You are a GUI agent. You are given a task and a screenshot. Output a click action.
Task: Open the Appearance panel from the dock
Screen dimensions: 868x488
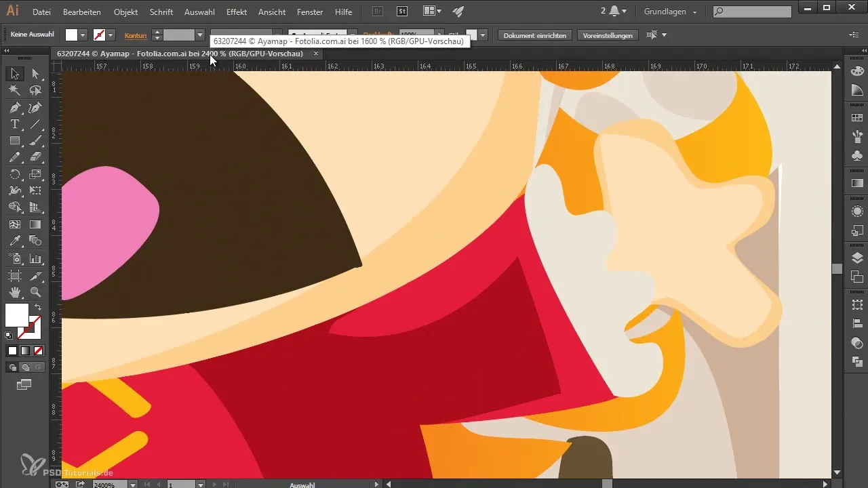(x=856, y=211)
